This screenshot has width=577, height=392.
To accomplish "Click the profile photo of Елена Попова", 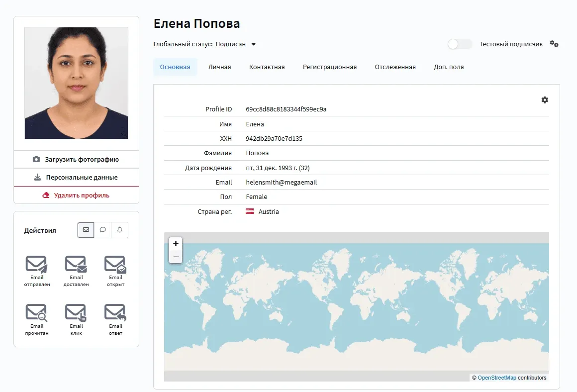I will [76, 83].
